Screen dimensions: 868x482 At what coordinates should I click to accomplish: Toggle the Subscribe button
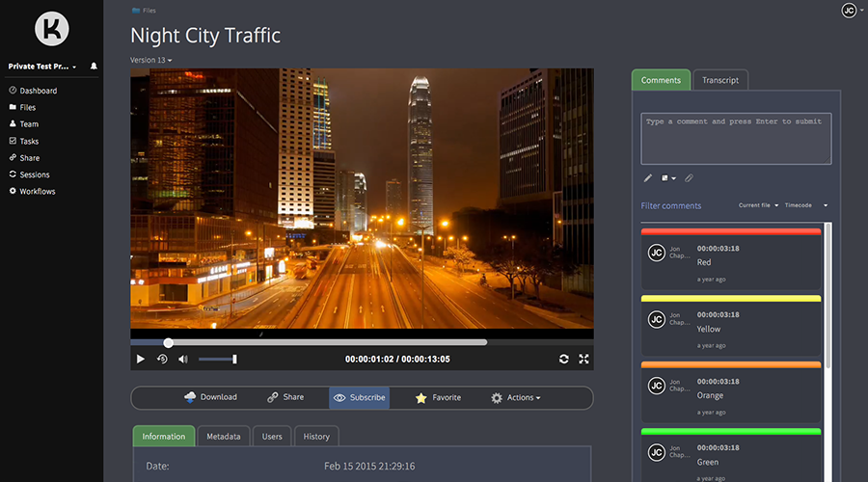click(360, 398)
